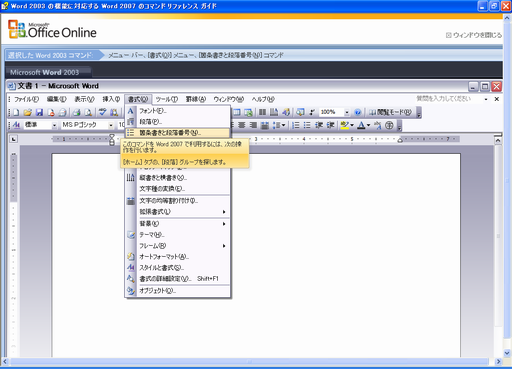Viewport: 512px width, 369px height.
Task: Click the 閲覧モード(R) reading mode button
Action: (x=390, y=112)
